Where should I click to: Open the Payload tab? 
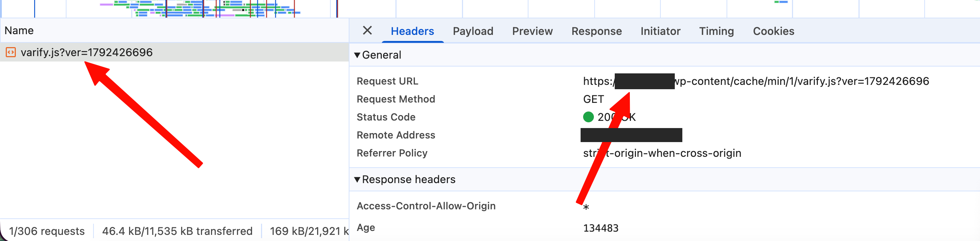473,31
